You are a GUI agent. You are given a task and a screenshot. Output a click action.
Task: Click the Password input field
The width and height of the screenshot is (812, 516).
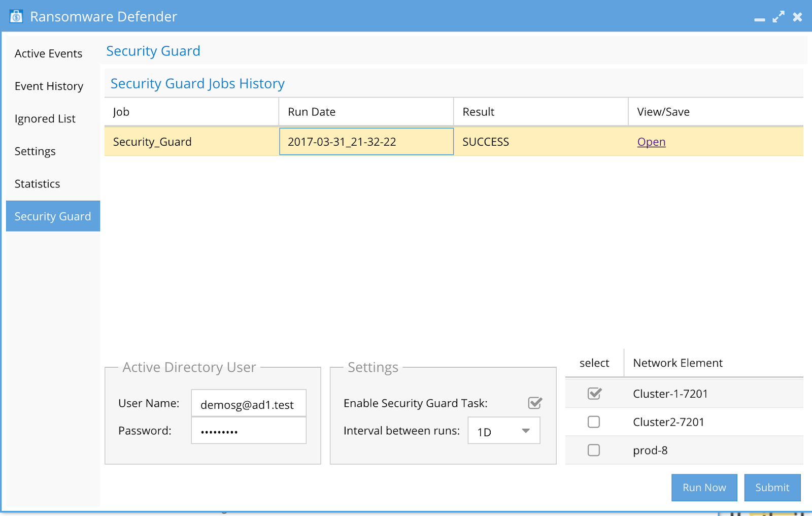249,431
